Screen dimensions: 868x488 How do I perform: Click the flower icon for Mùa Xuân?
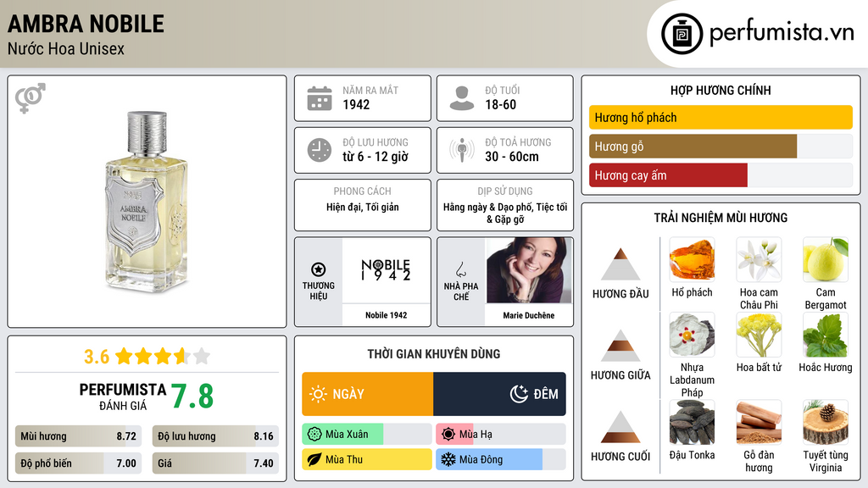point(314,435)
